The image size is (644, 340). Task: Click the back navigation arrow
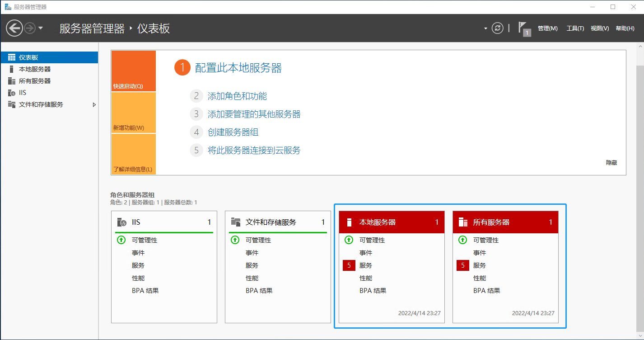tap(14, 28)
